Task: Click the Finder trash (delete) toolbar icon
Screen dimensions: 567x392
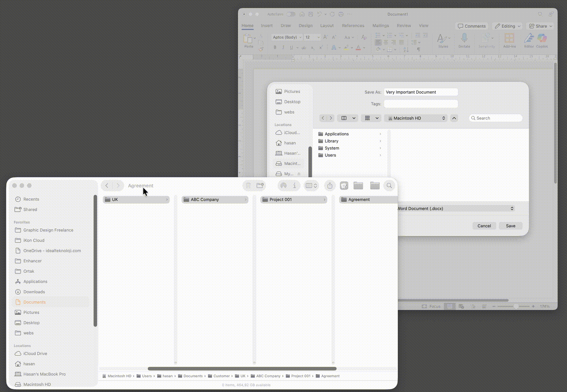Action: pyautogui.click(x=248, y=185)
